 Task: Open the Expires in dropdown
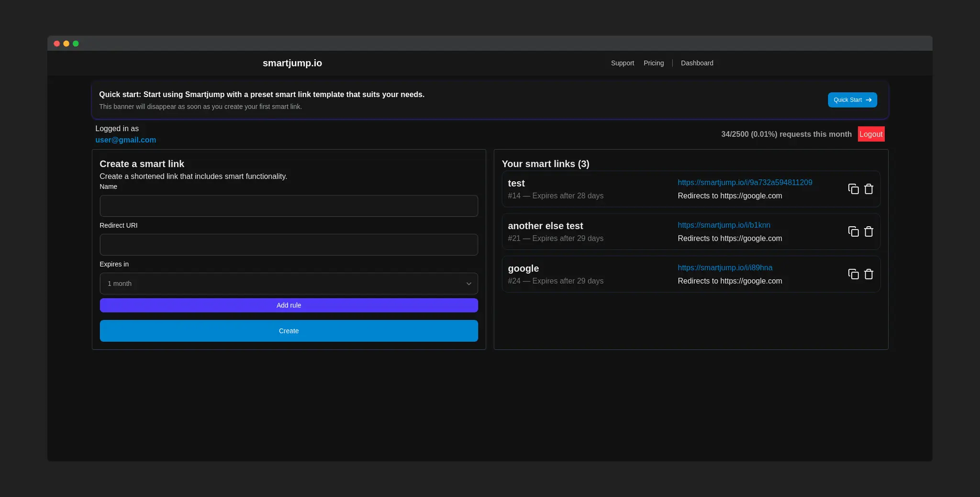pos(289,284)
